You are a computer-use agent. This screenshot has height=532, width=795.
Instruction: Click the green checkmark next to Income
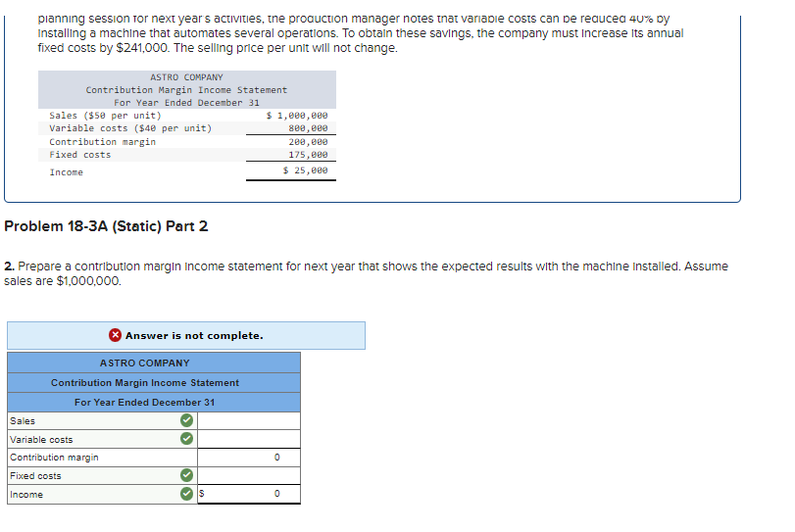pos(186,493)
